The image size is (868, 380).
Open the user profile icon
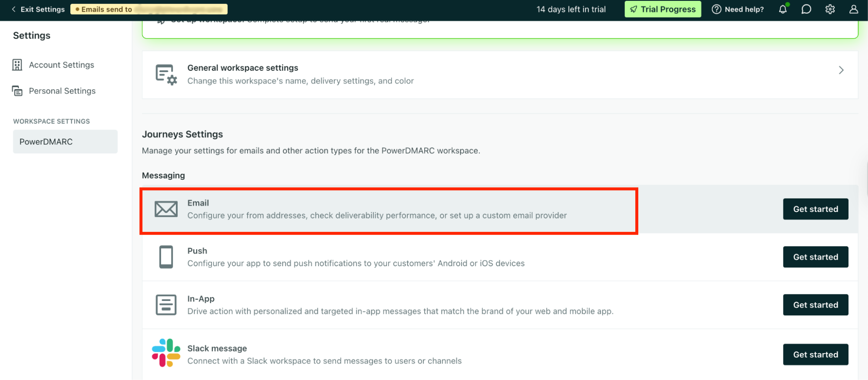click(x=853, y=9)
